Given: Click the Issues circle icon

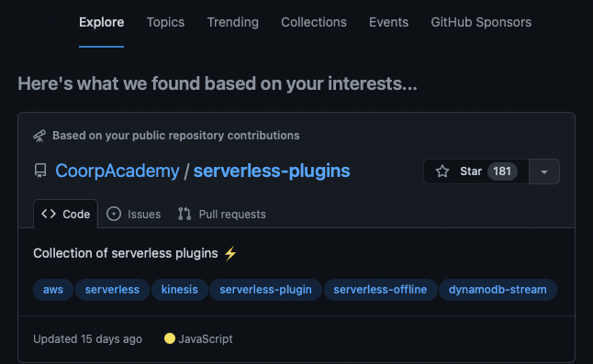Looking at the screenshot, I should (x=114, y=215).
